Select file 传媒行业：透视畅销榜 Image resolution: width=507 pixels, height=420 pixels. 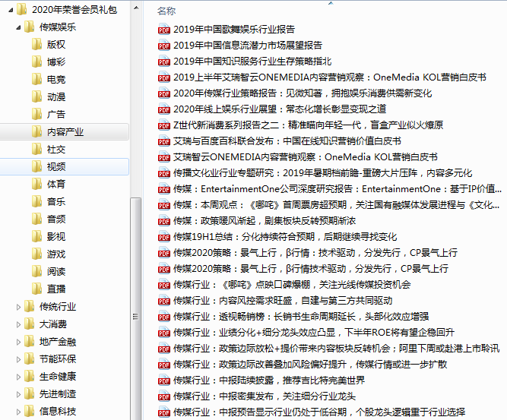(x=301, y=316)
